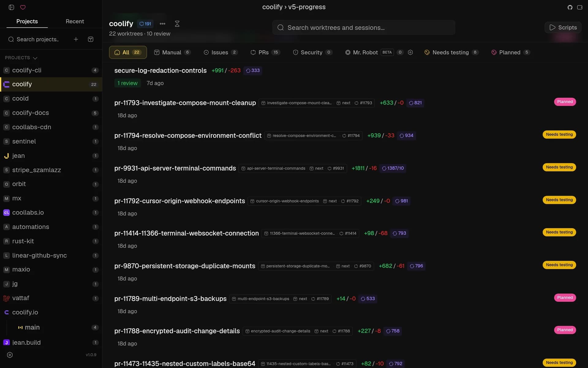
Task: Filter by Manual worktrees
Action: [172, 52]
